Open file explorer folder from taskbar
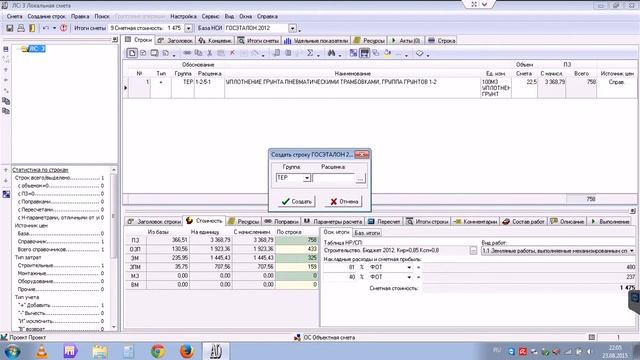The width and height of the screenshot is (640, 360). [100, 351]
